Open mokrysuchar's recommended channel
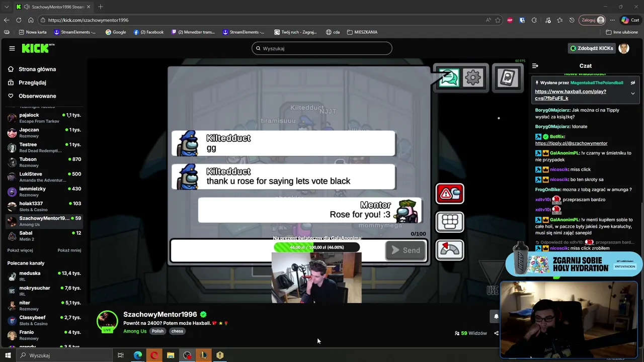 (x=44, y=291)
